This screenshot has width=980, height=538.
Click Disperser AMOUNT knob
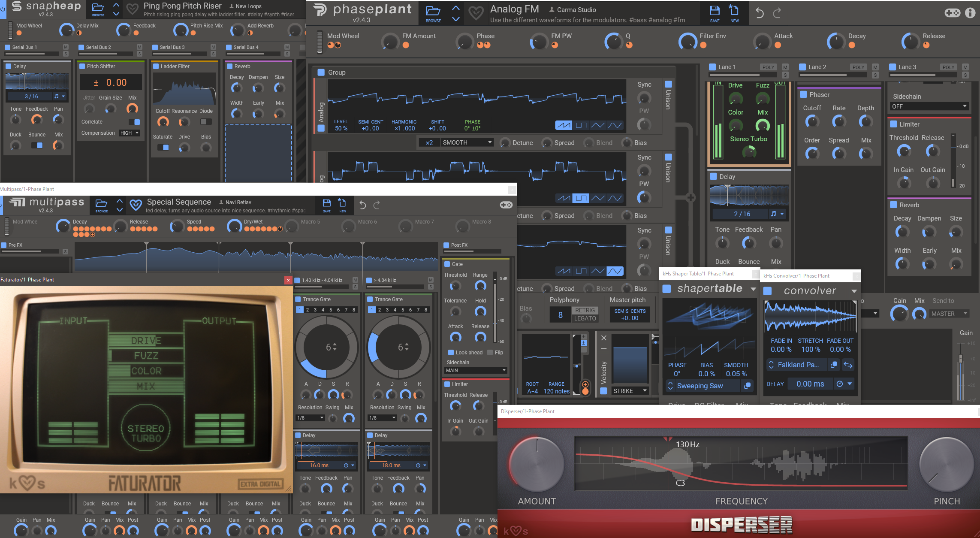click(537, 465)
